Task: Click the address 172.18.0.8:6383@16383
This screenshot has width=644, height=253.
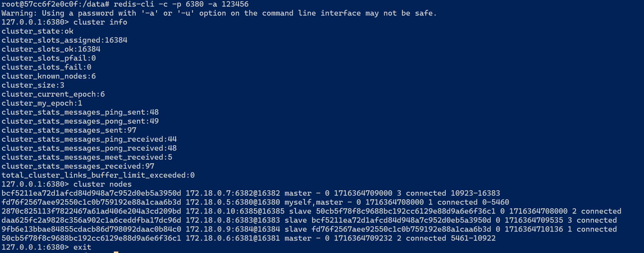Action: (233, 220)
